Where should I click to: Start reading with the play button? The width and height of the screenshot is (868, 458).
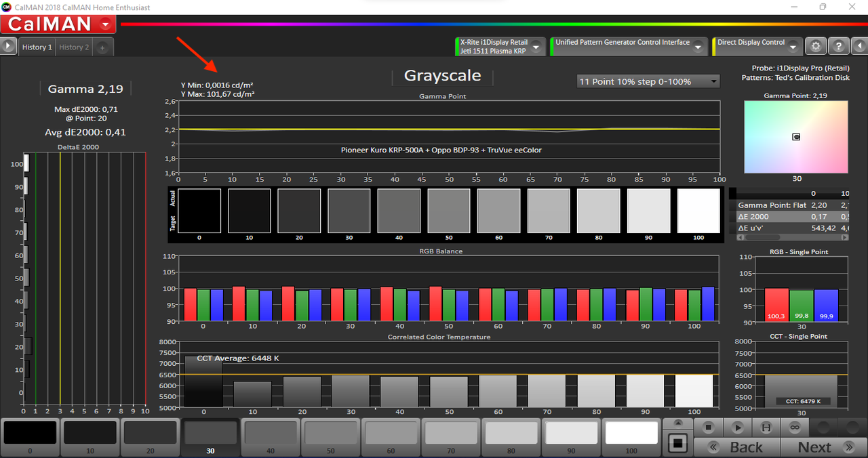coord(738,428)
